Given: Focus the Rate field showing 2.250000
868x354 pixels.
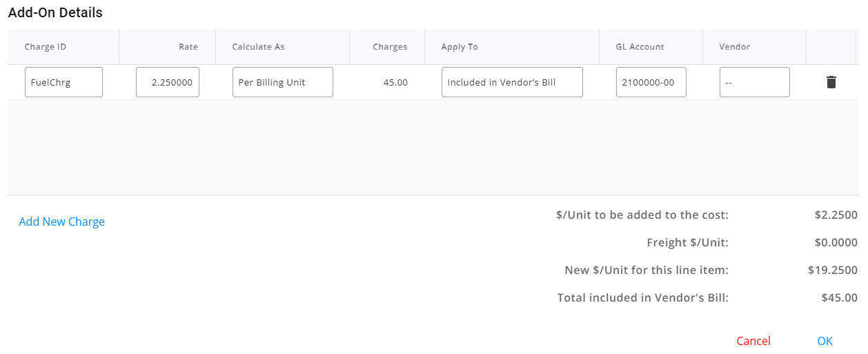Looking at the screenshot, I should coord(168,82).
